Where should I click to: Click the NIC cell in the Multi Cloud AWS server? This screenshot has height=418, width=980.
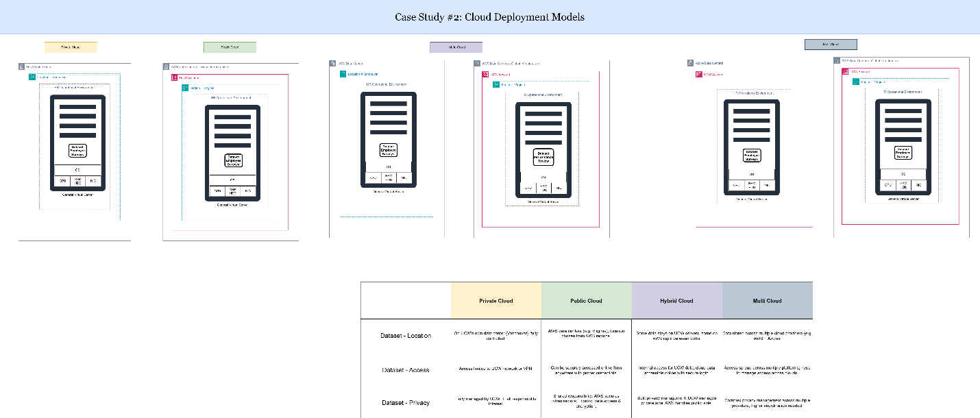[918, 185]
